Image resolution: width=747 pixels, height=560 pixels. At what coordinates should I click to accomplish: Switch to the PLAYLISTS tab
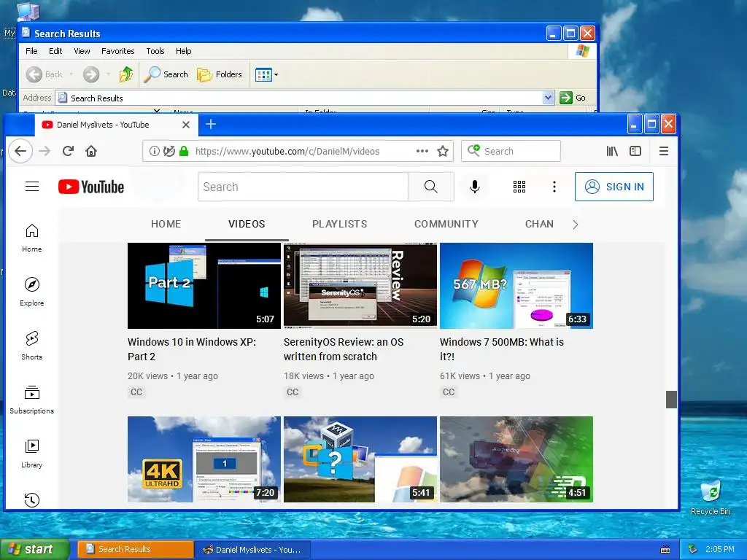(x=340, y=224)
